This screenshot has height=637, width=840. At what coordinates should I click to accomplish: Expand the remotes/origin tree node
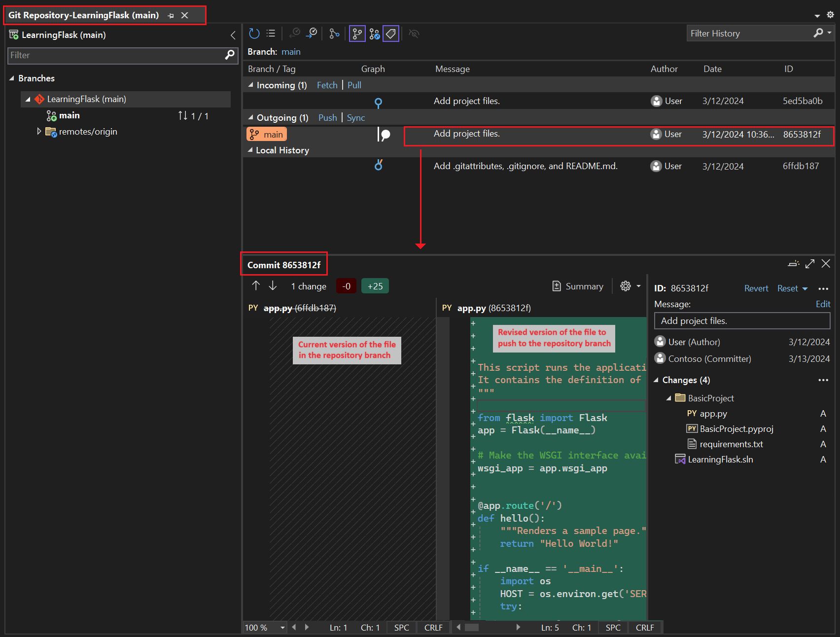(x=39, y=132)
